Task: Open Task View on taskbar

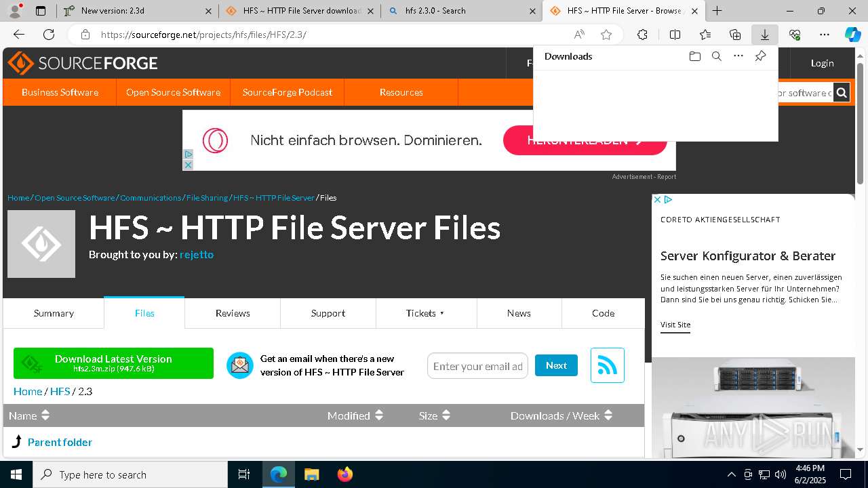Action: [x=244, y=474]
